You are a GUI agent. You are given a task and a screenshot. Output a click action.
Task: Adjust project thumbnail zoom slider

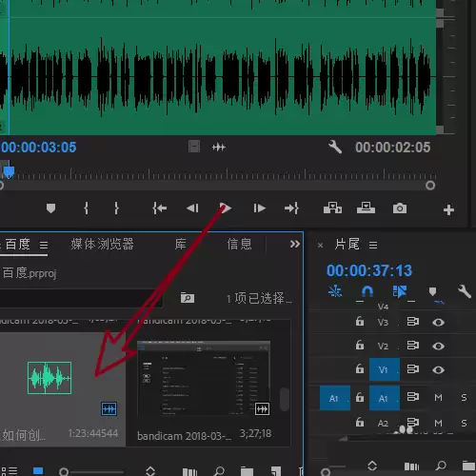click(64, 472)
